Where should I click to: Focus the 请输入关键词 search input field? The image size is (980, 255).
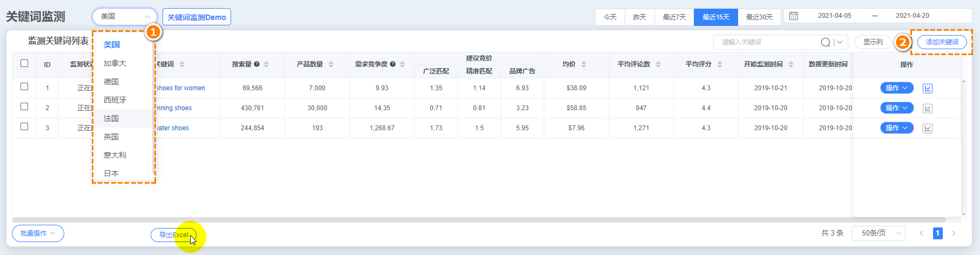point(767,42)
